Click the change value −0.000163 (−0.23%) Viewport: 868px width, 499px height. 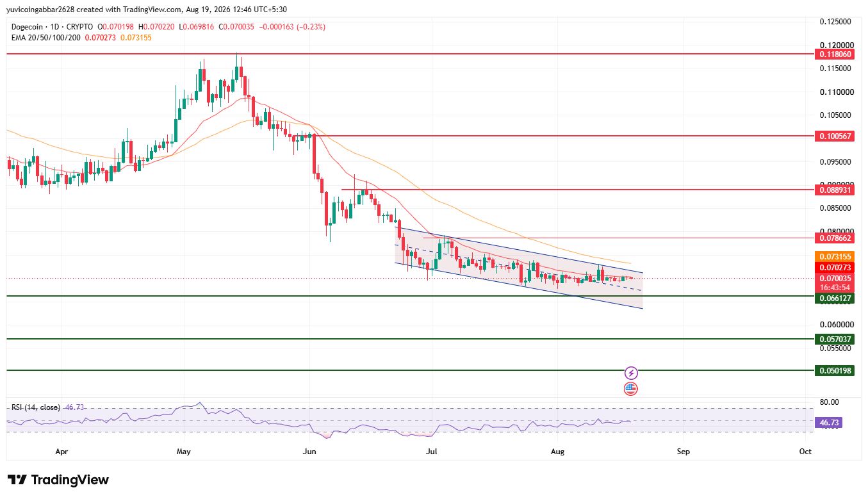pos(293,27)
